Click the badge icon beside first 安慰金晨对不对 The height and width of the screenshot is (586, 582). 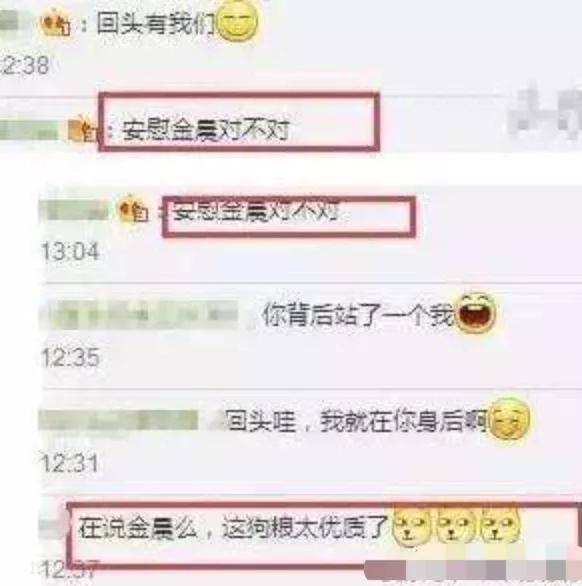click(81, 129)
